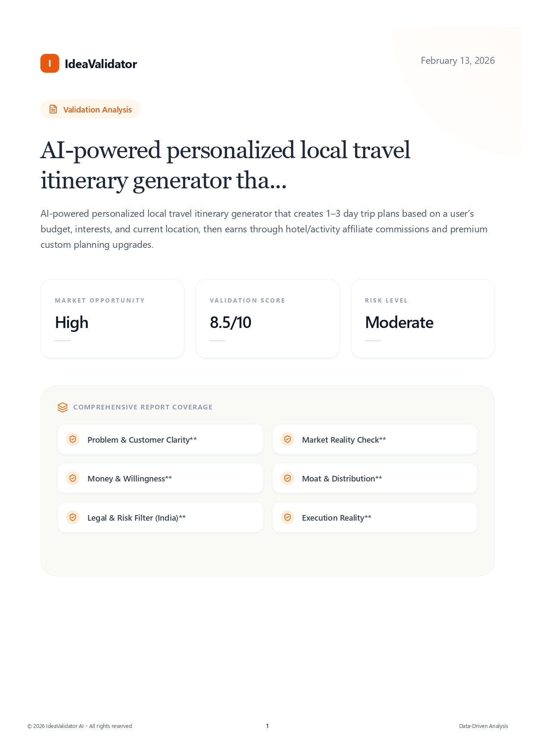Click the Data-Driven Analysis footer text
This screenshot has height=756, width=535.
(483, 726)
